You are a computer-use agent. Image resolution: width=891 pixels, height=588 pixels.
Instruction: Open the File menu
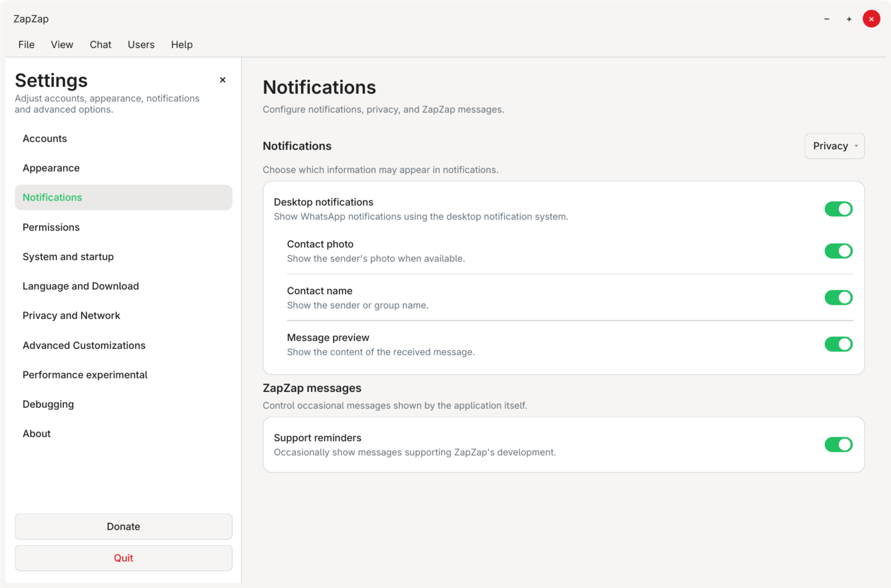pyautogui.click(x=26, y=45)
